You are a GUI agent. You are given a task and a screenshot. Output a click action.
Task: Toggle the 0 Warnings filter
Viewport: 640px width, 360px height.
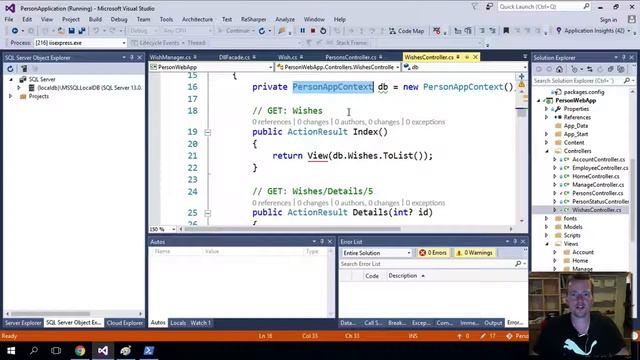pyautogui.click(x=475, y=253)
